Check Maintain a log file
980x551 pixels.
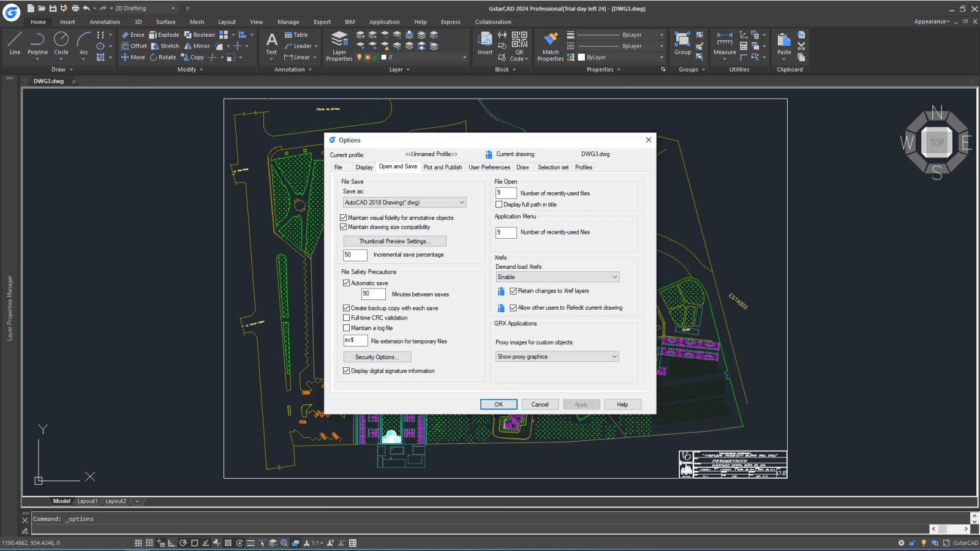(x=347, y=328)
